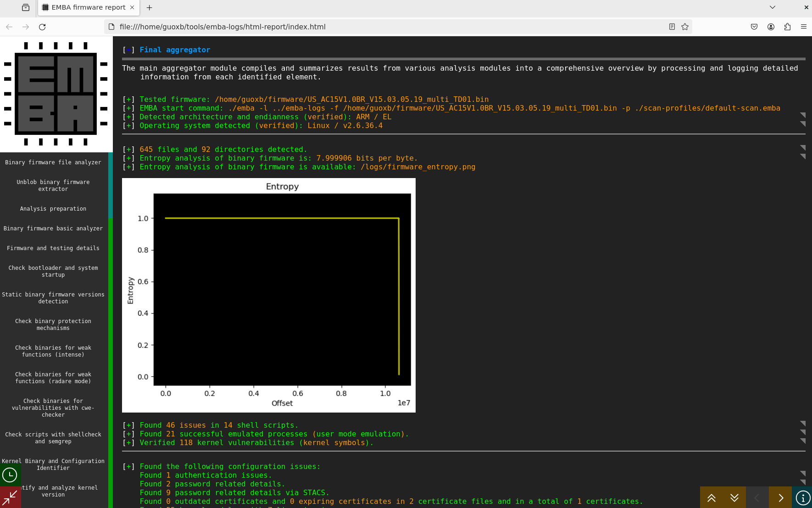Screen dimensions: 812x508
Task: Open Firmware and testing details module
Action: pos(53,248)
